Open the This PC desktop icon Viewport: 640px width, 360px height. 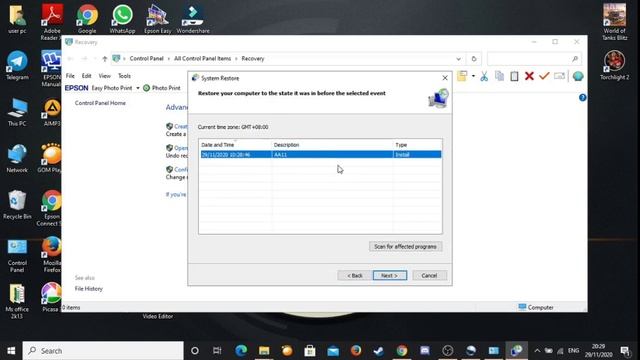coord(17,112)
